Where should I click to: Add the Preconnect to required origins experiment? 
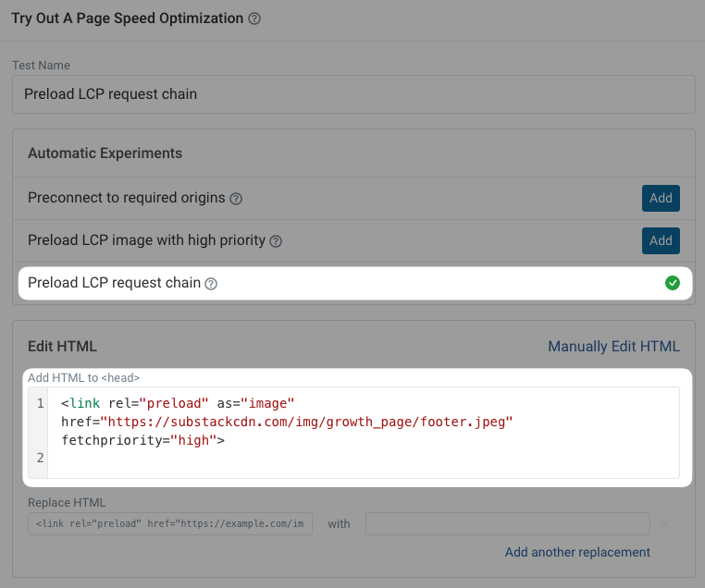click(661, 198)
